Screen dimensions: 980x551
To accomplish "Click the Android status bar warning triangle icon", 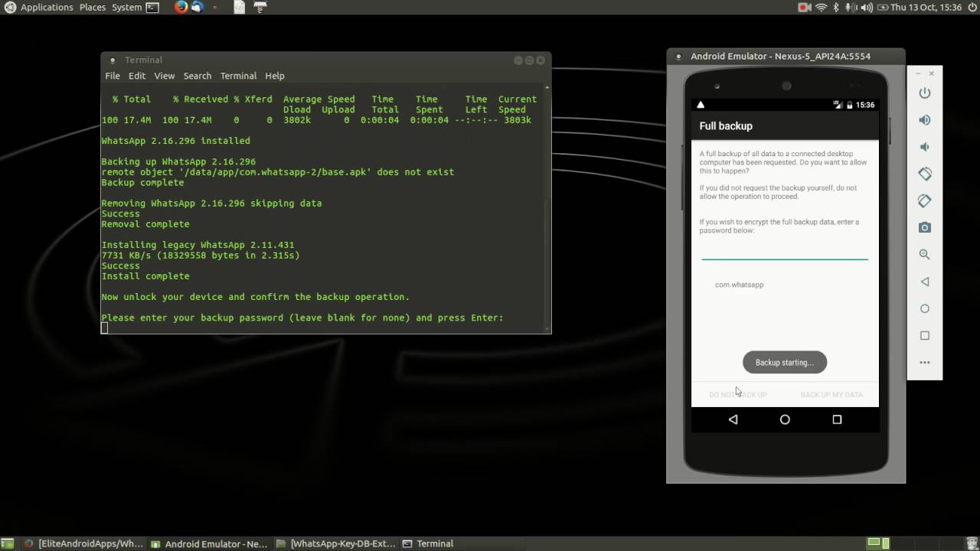I will [701, 105].
